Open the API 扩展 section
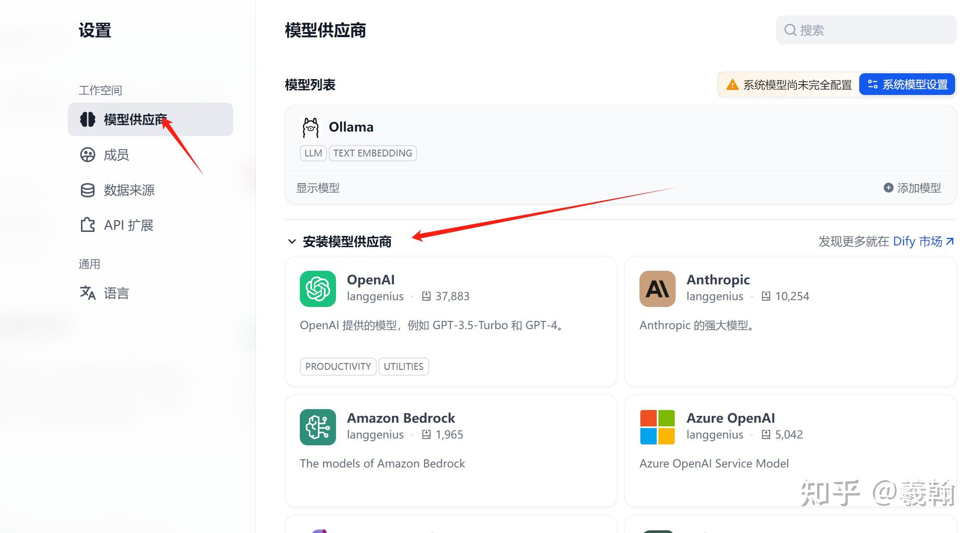The image size is (980, 533). (x=128, y=225)
